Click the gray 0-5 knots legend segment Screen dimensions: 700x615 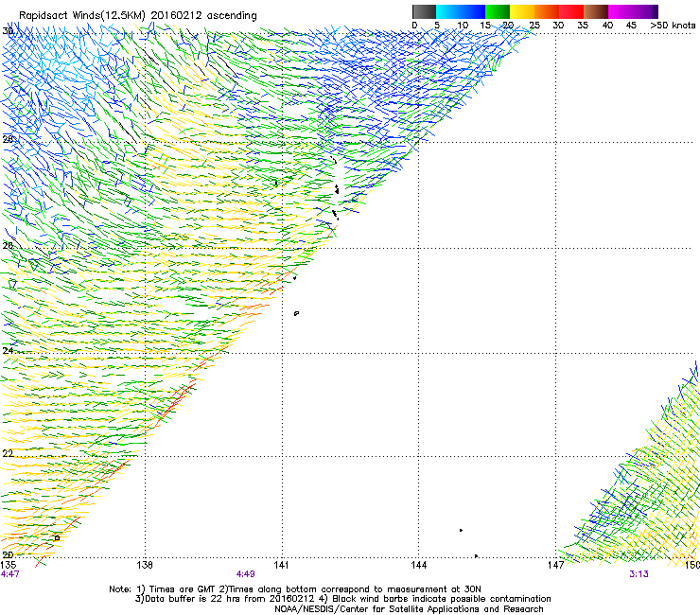[424, 11]
